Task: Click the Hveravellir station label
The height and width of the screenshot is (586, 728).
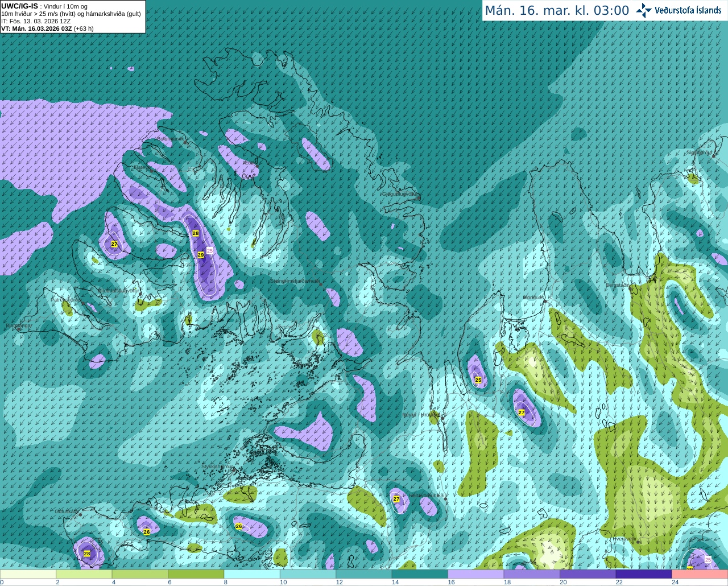Action: (x=624, y=538)
